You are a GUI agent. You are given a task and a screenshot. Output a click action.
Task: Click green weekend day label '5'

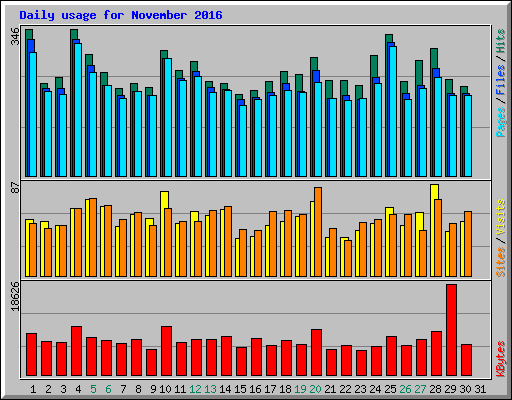click(93, 389)
